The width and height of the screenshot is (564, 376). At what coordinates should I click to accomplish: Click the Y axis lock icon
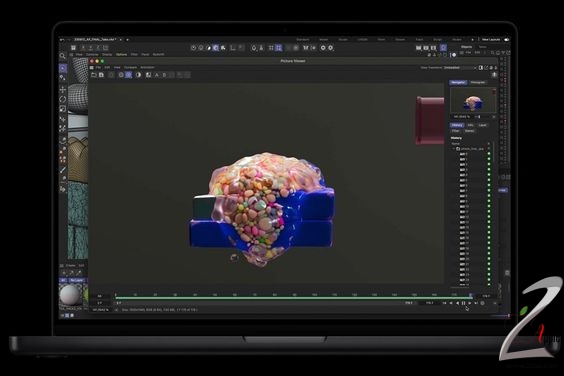click(x=91, y=47)
